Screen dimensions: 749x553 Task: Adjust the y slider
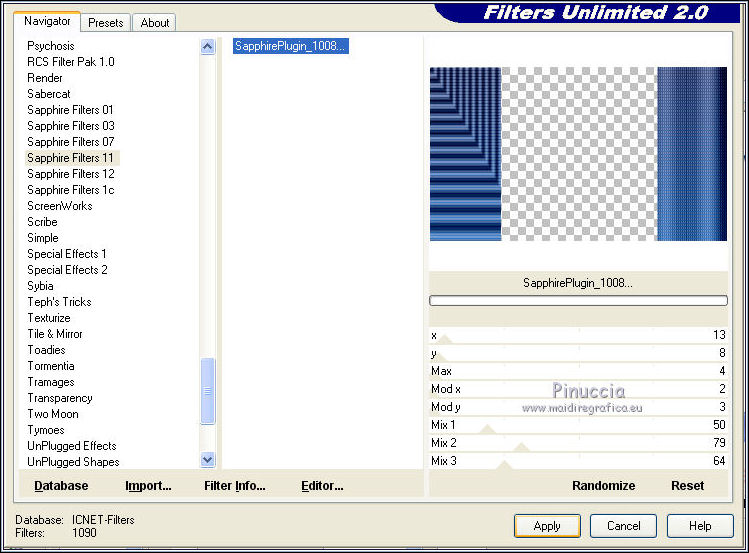578,353
